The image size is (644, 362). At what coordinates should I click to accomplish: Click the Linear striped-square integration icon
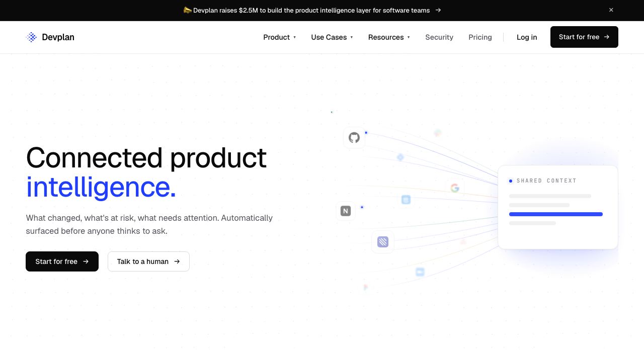click(383, 242)
